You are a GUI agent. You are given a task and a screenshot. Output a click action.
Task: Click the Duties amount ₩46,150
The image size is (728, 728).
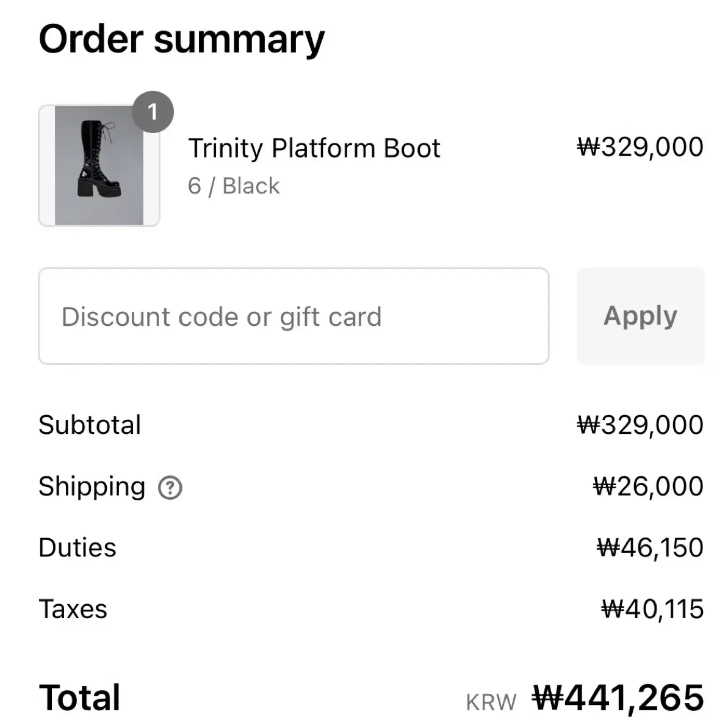pyautogui.click(x=650, y=548)
